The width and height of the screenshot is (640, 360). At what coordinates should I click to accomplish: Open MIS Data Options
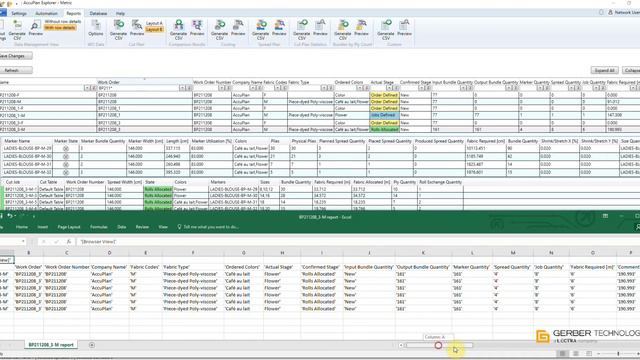(x=96, y=28)
